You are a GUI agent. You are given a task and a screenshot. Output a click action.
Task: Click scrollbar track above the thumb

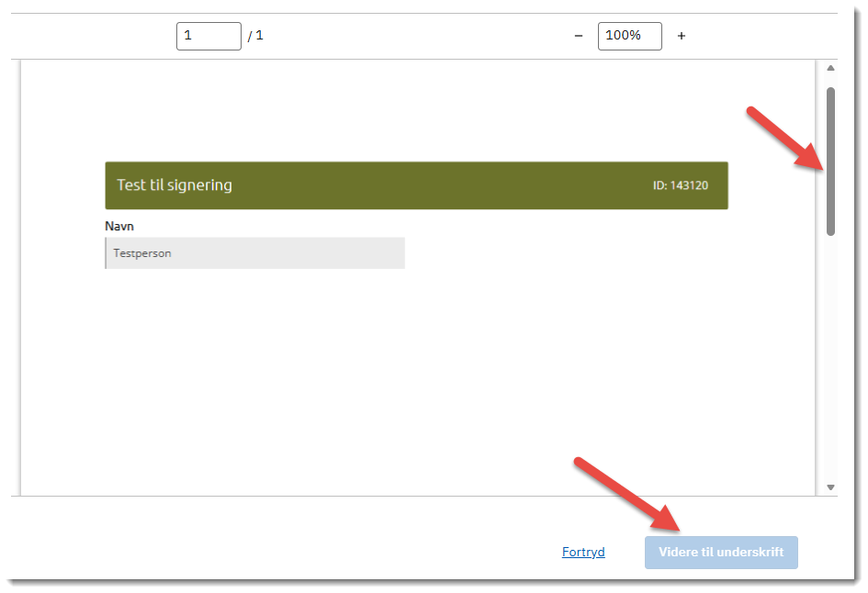830,81
